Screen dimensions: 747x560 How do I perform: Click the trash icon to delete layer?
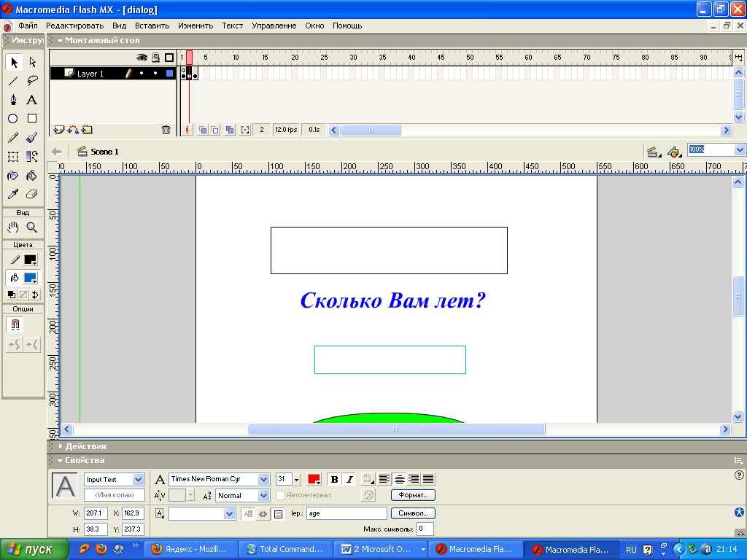click(166, 130)
